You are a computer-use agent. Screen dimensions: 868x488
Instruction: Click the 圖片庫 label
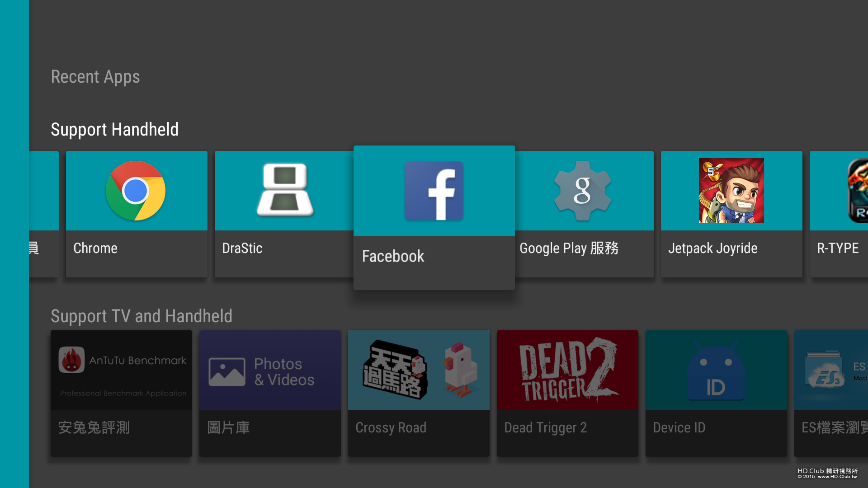[x=228, y=427]
